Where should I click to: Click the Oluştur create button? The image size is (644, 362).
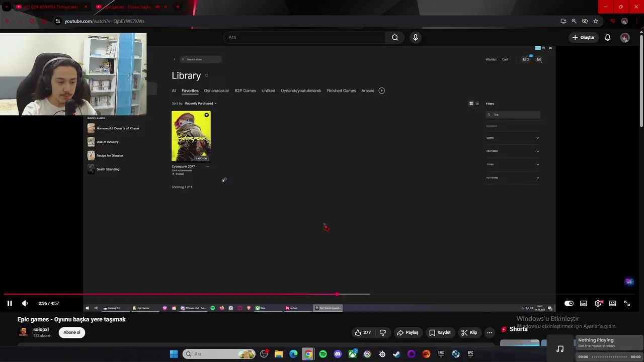click(583, 37)
